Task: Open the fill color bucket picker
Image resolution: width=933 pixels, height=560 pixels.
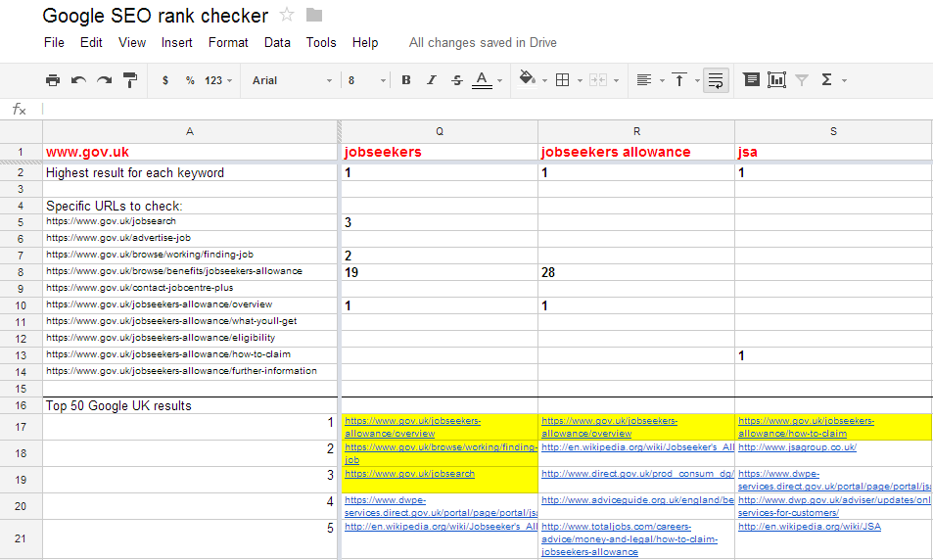Action: 527,79
